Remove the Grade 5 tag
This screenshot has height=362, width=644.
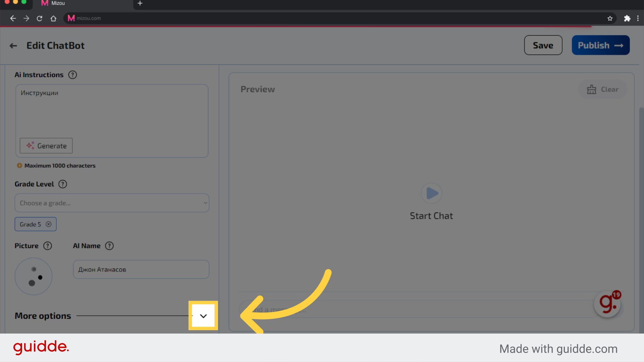(49, 224)
